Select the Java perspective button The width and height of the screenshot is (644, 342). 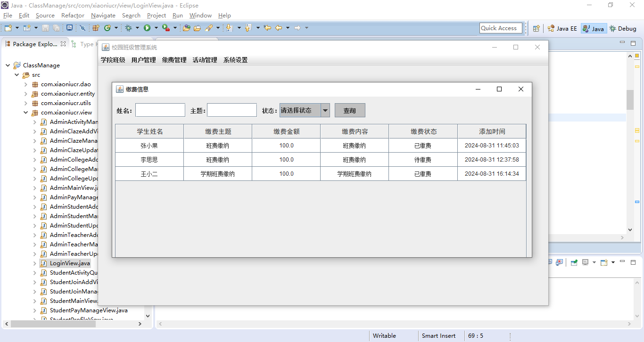click(594, 28)
